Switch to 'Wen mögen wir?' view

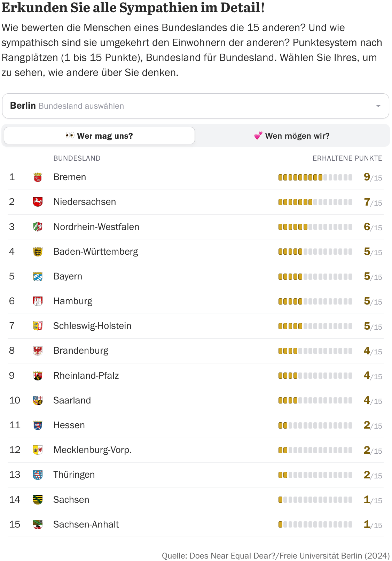[x=292, y=136]
